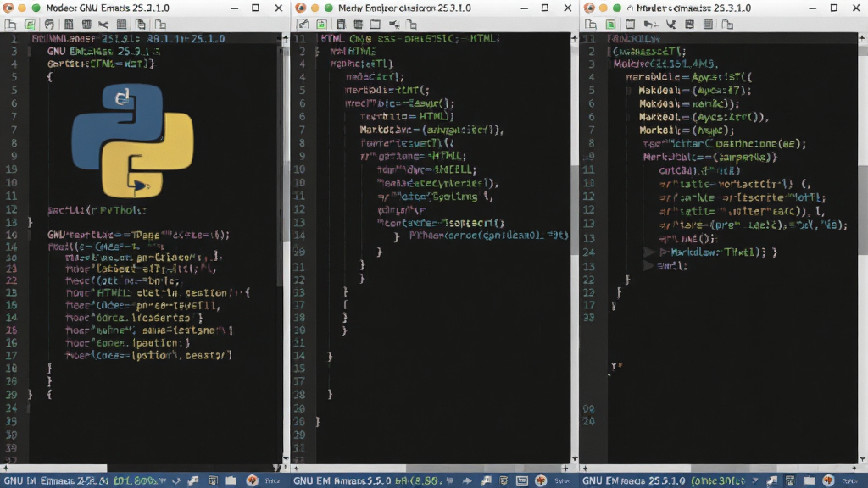Screen dimensions: 868x488
Task: Click the scroll-down arrow in the right window
Action: 863,459
